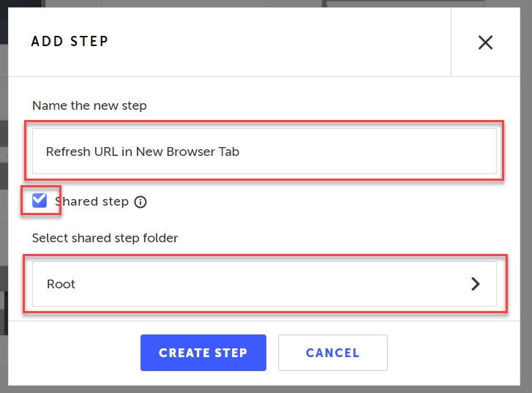This screenshot has width=532, height=393.
Task: Open the Root shared step folder selector
Action: tap(263, 284)
